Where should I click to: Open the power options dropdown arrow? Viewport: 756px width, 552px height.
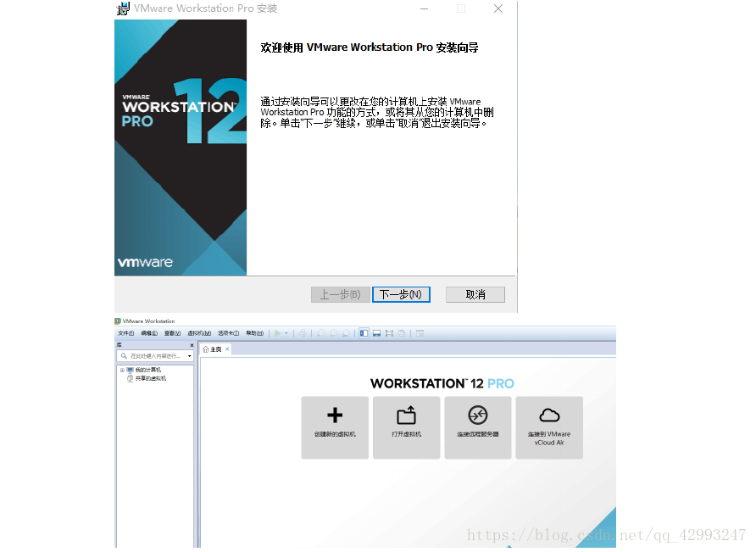286,333
